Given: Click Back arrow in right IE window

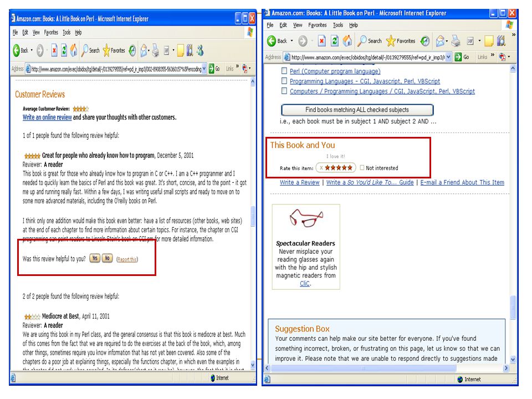Looking at the screenshot, I should point(272,41).
